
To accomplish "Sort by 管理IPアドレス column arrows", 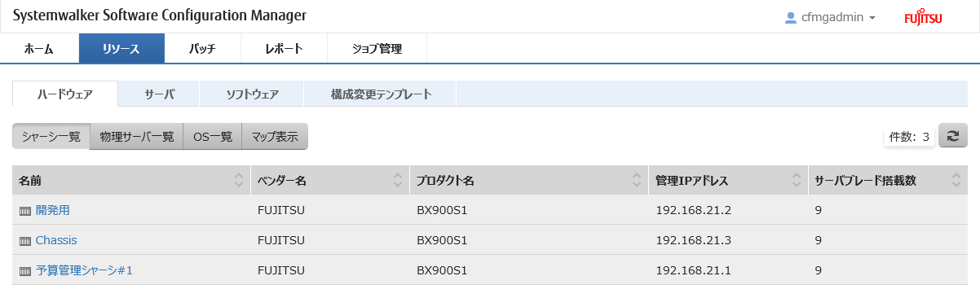I will tap(796, 181).
